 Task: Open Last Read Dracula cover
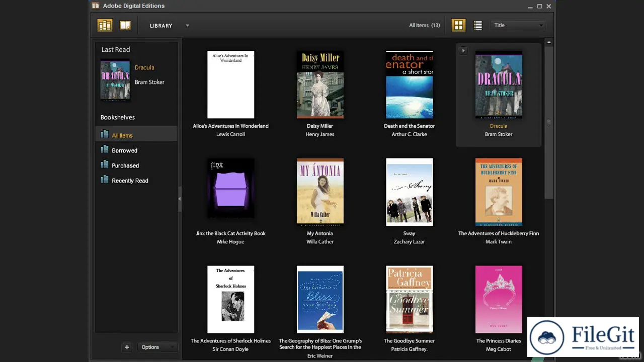115,80
